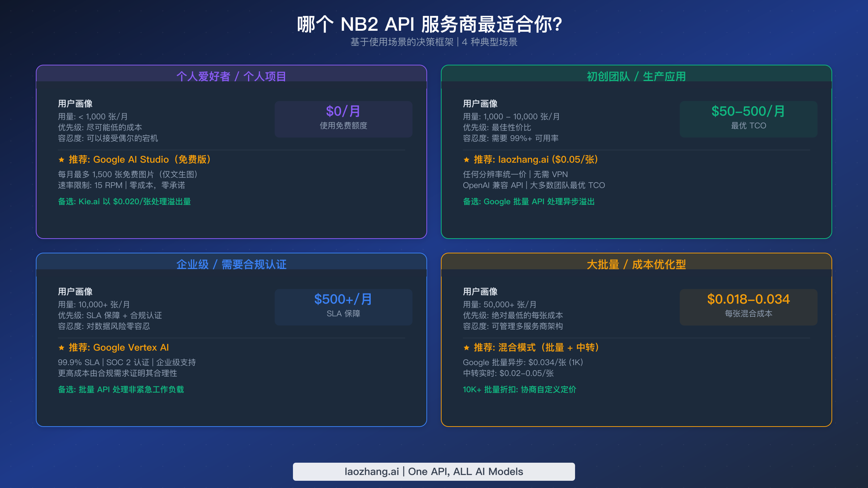Expand the 用户画像 section in 企业级 card
This screenshot has height=488, width=868.
[x=76, y=291]
